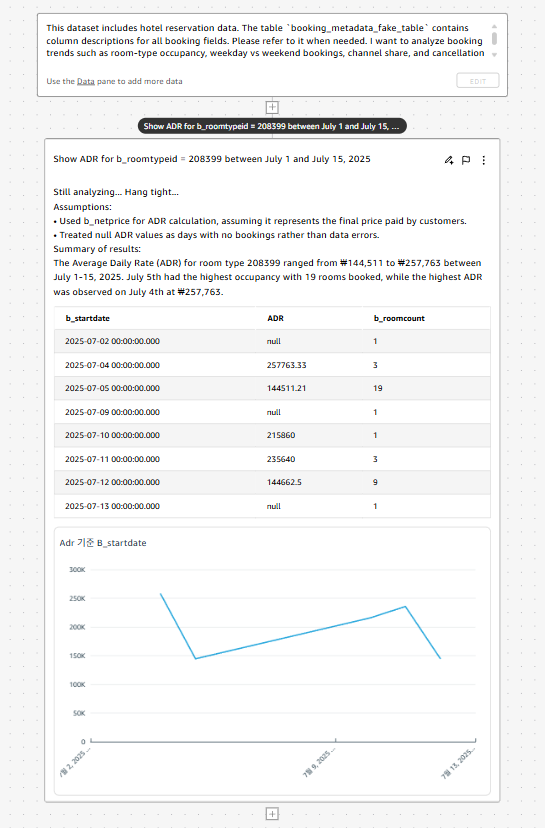Click the b_roomcount column header
This screenshot has height=828, width=545.
[x=399, y=318]
